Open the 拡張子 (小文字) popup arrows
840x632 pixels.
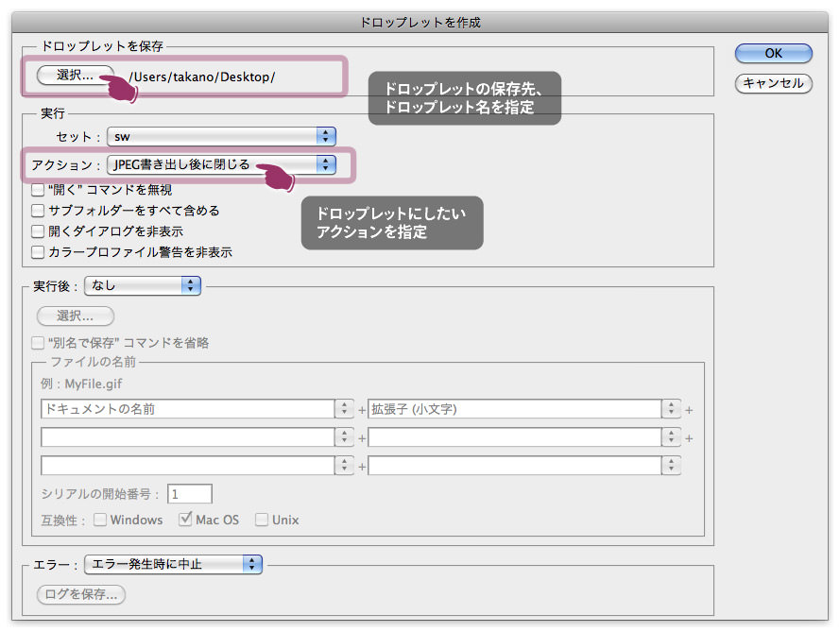coord(671,409)
